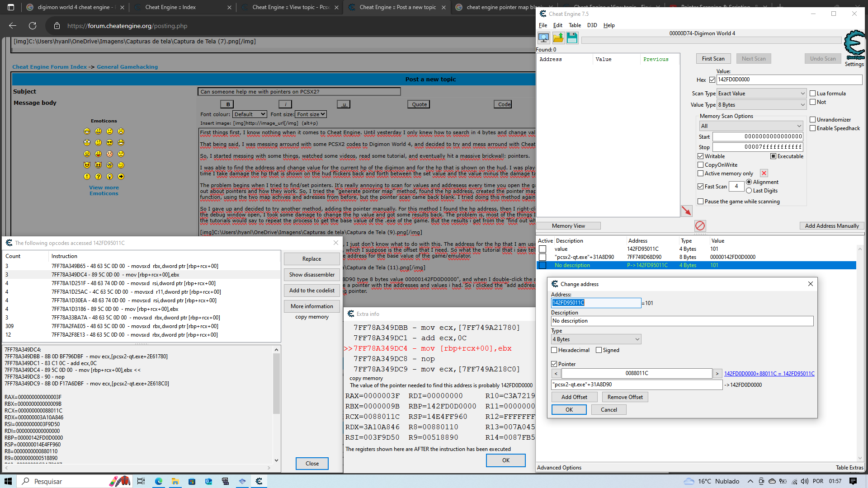868x488 pixels.
Task: Open the Edit menu in Cheat Engine
Action: tap(557, 25)
